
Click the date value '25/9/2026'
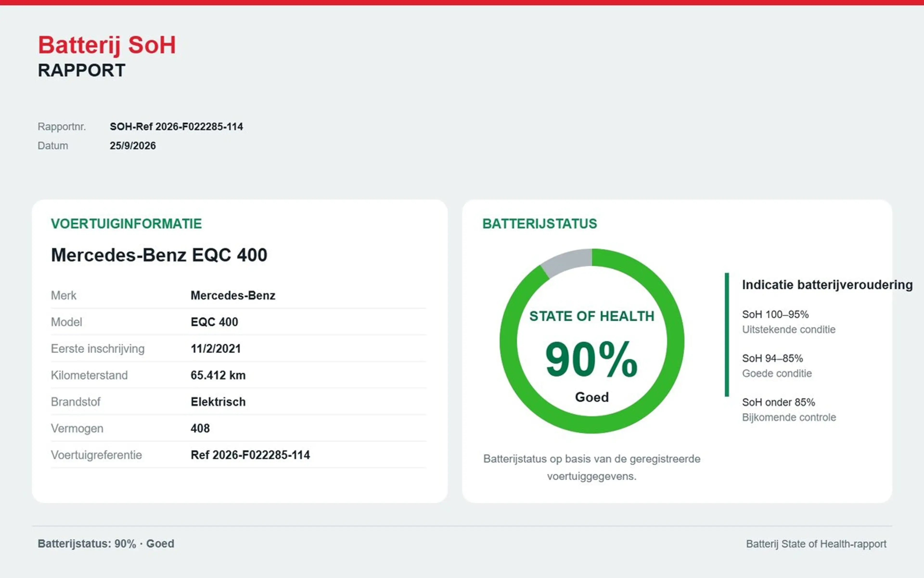point(133,146)
